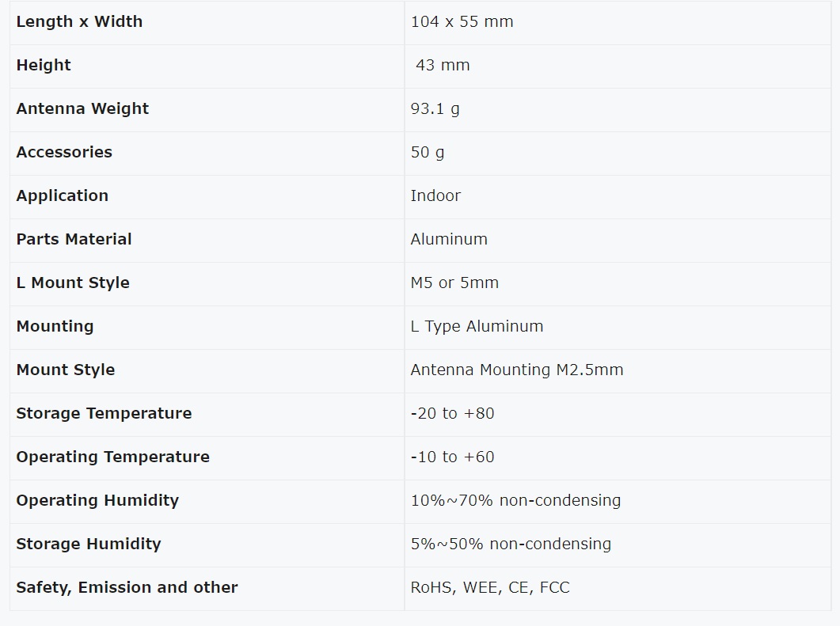The width and height of the screenshot is (840, 626).
Task: Click the Safety, Emission and other label
Action: 127,587
